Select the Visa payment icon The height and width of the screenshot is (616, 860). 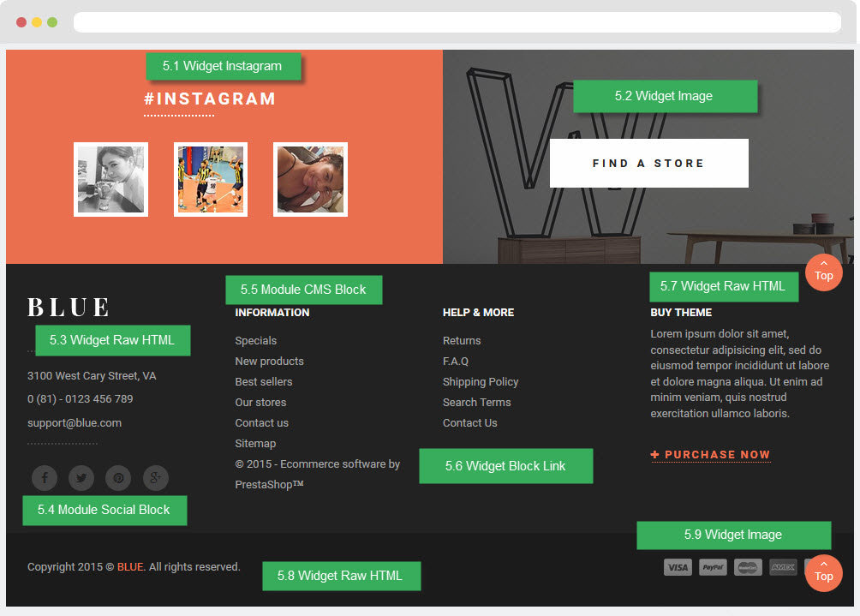point(678,567)
